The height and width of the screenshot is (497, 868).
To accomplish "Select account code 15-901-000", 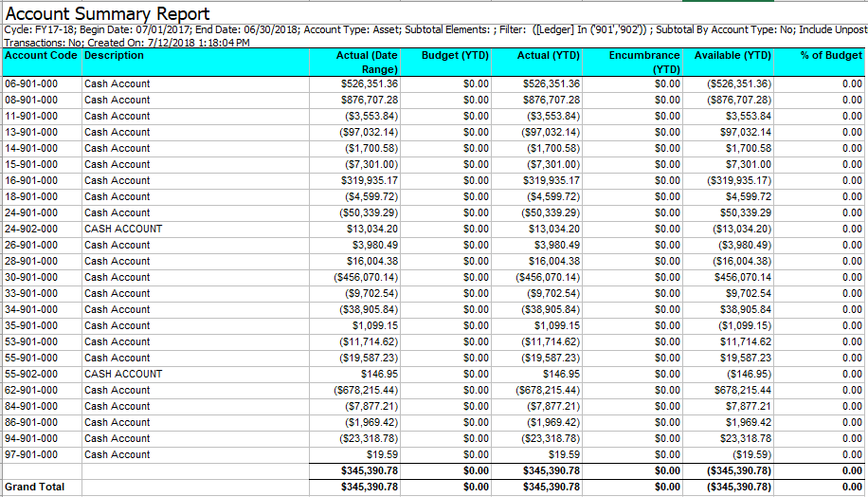I will (31, 164).
